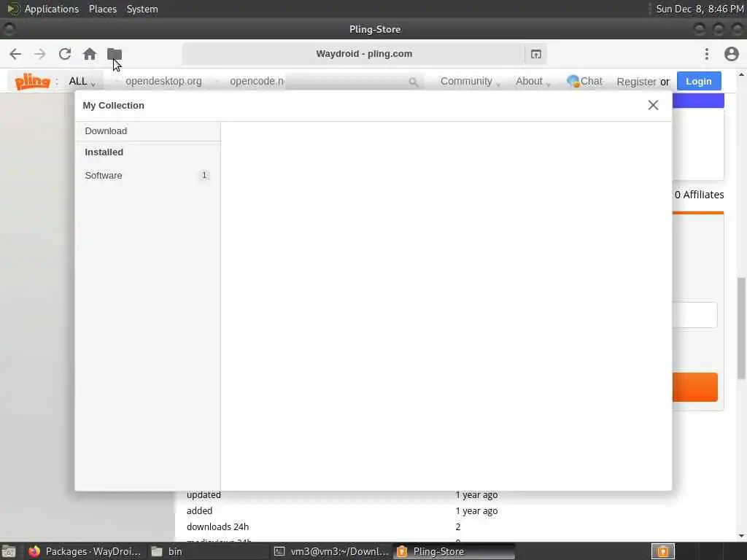Click the orange button behind the dialog
Viewport: 747px width, 560px height.
(694, 388)
